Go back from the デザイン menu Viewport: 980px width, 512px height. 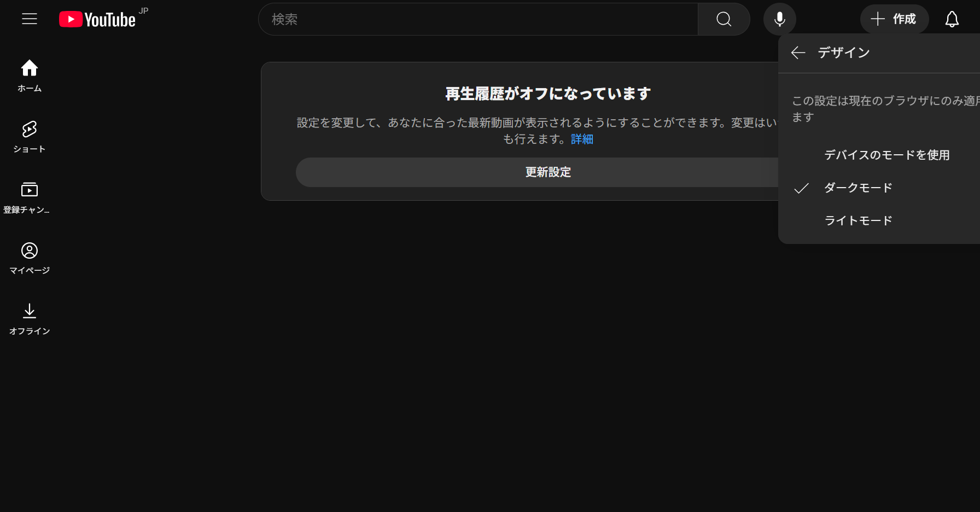click(x=798, y=53)
